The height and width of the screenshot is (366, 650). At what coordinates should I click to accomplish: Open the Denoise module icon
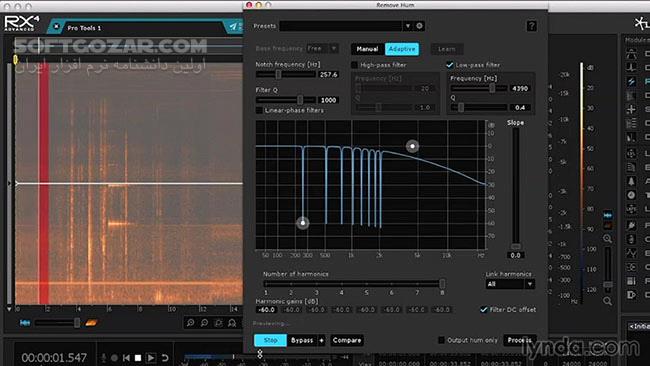631,95
